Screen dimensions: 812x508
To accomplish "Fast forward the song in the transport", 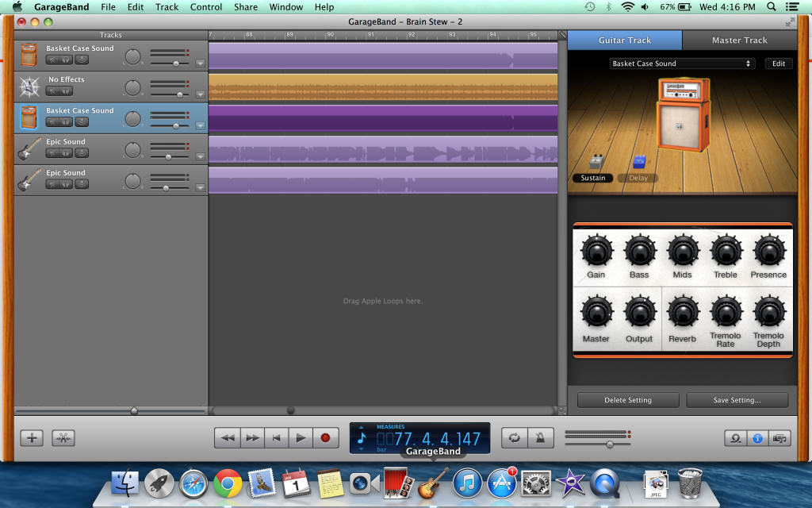I will [x=252, y=438].
